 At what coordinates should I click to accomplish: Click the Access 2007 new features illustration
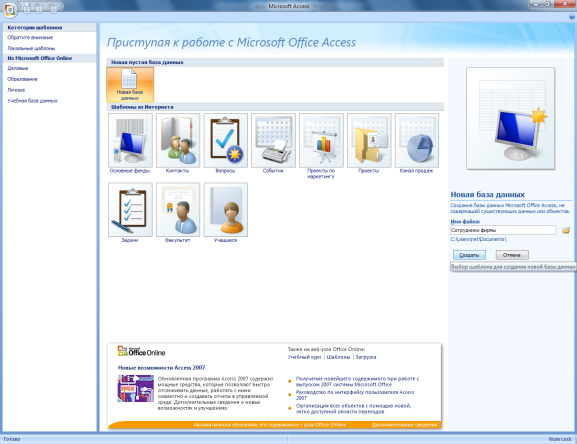coord(136,388)
